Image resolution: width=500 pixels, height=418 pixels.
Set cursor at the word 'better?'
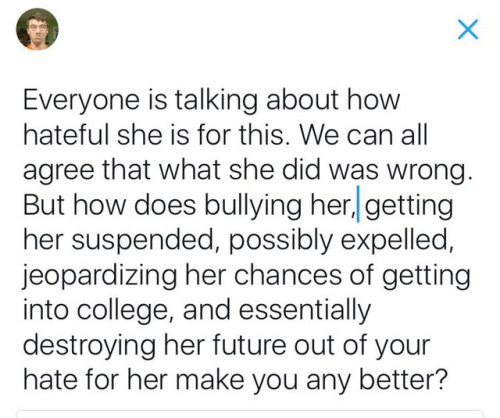coord(402,380)
